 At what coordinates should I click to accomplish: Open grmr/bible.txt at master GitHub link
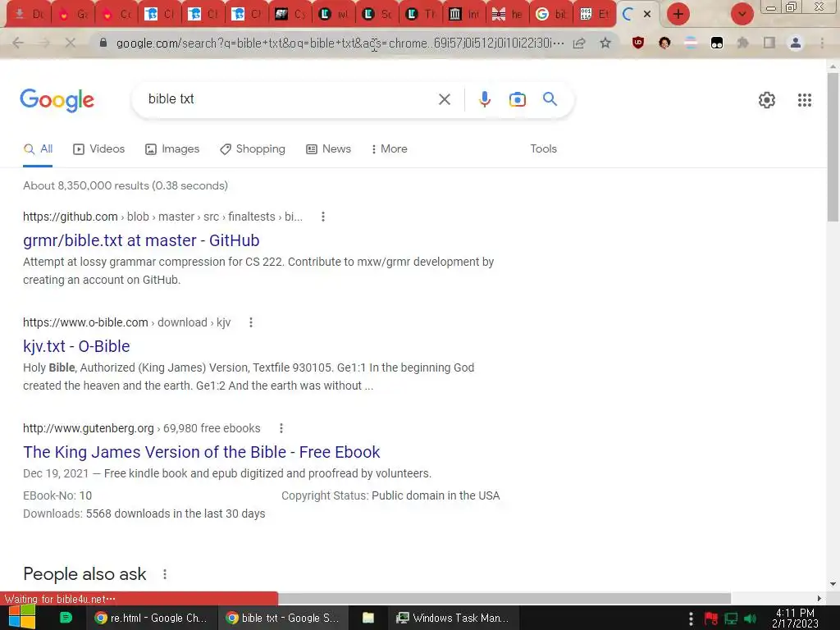click(x=141, y=240)
